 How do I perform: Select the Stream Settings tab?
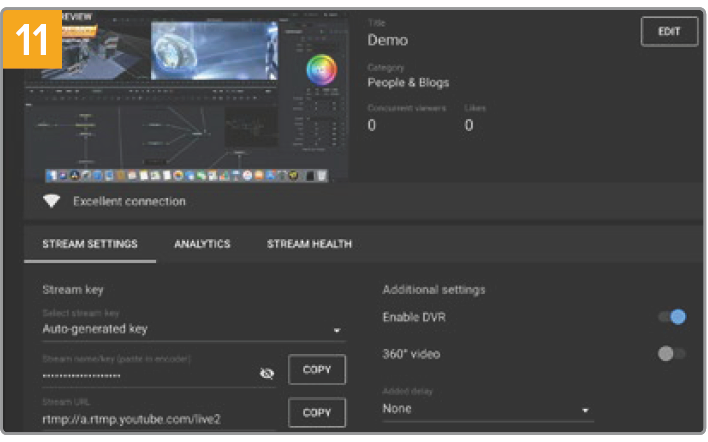pos(90,244)
